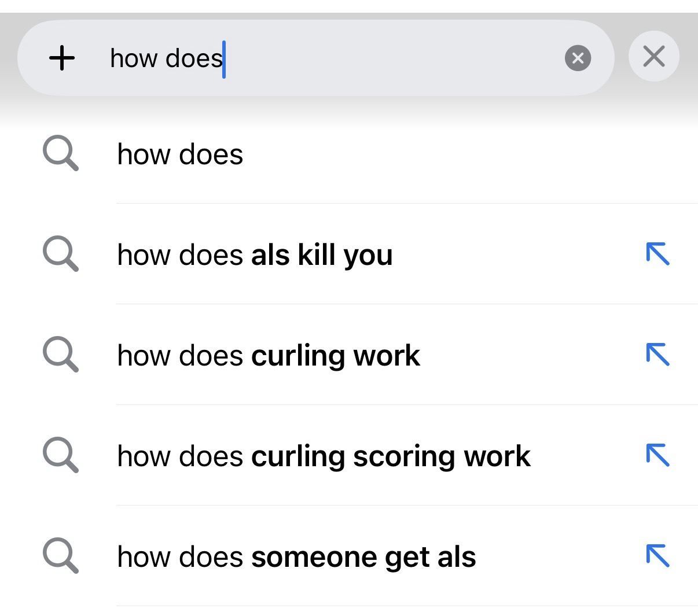Viewport: 698px width, 616px height.
Task: Tap fill arrow for 'someone get als'
Action: click(657, 556)
